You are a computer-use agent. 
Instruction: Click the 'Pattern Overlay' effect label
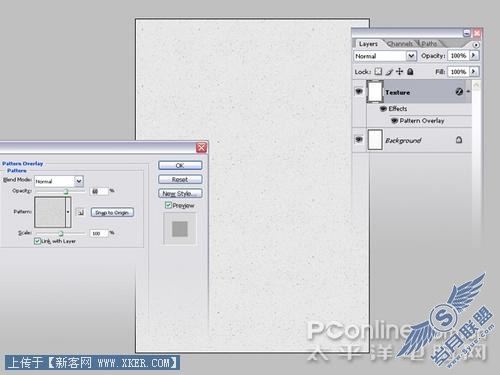422,120
